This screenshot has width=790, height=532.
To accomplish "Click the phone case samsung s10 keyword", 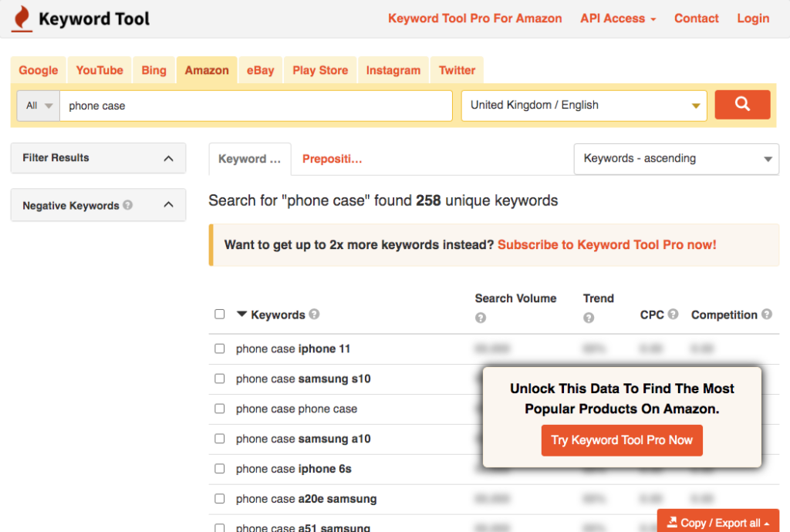I will (302, 379).
